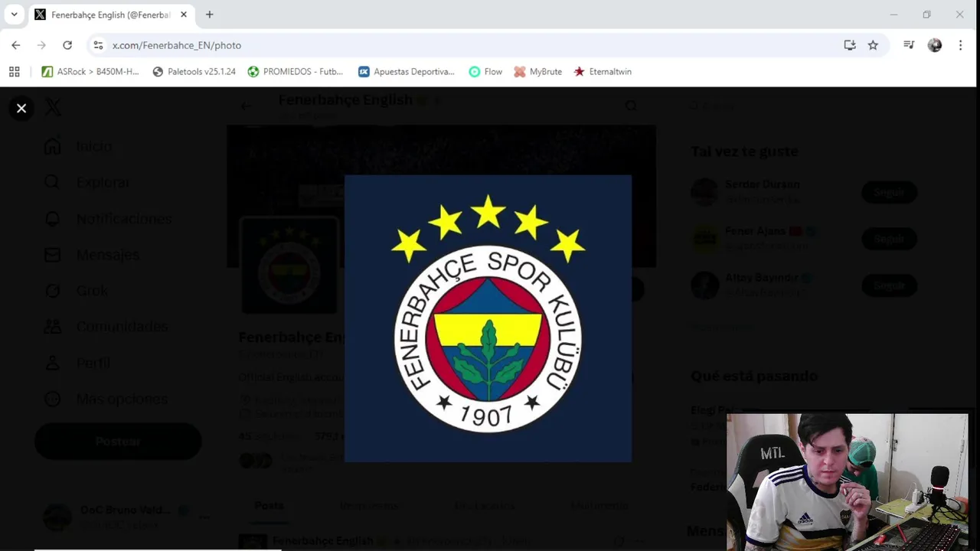The width and height of the screenshot is (980, 551).
Task: Open Comunidades in sidebar
Action: coord(105,327)
